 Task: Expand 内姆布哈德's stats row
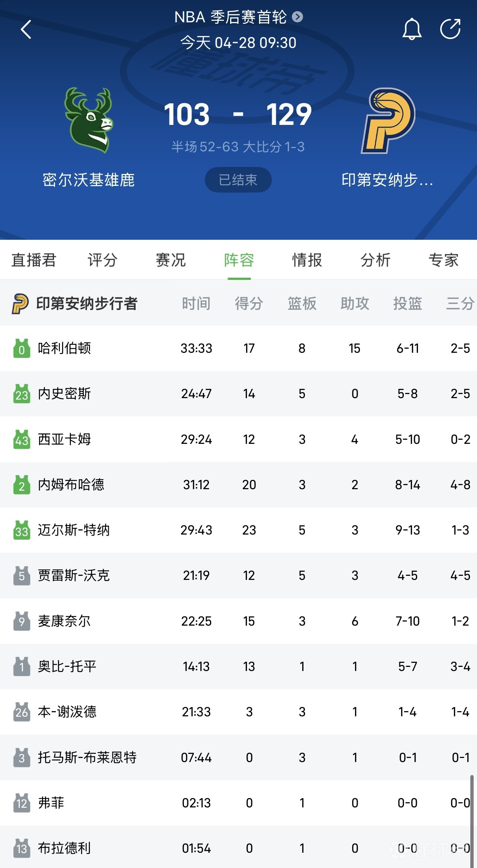238,485
